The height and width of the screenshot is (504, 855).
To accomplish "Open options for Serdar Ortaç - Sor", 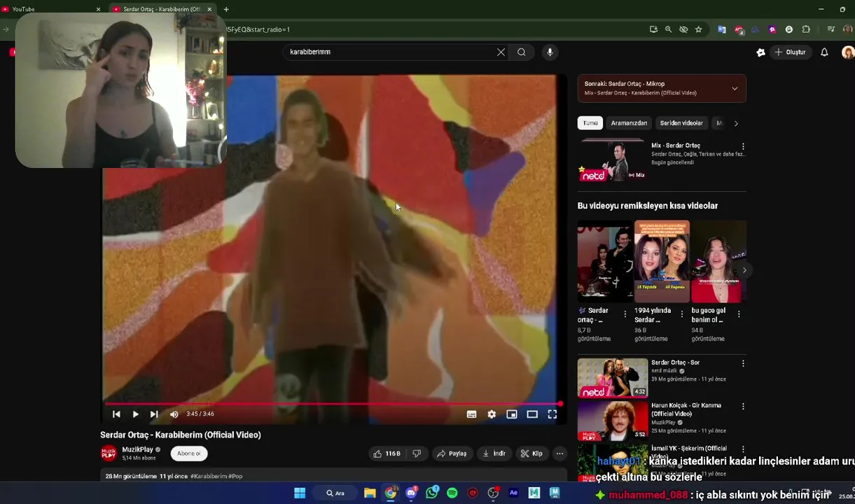I will pos(743,363).
